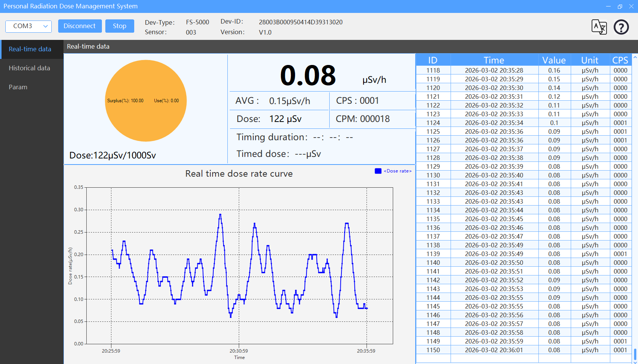
Task: Select the last row ID 1150
Action: [x=433, y=350]
